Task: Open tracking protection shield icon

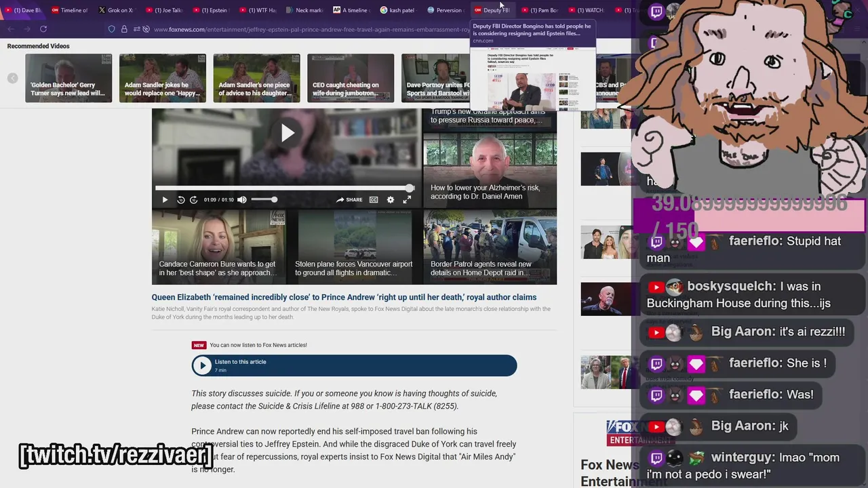Action: click(112, 29)
